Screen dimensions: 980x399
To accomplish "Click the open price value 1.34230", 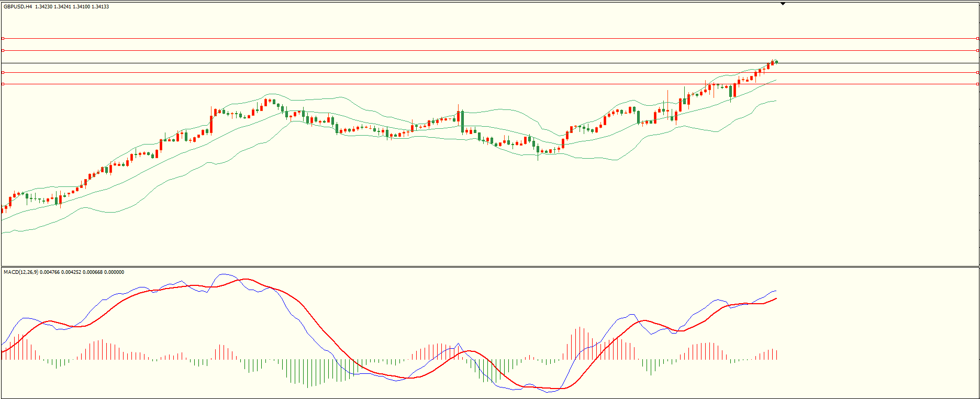I will click(x=44, y=7).
